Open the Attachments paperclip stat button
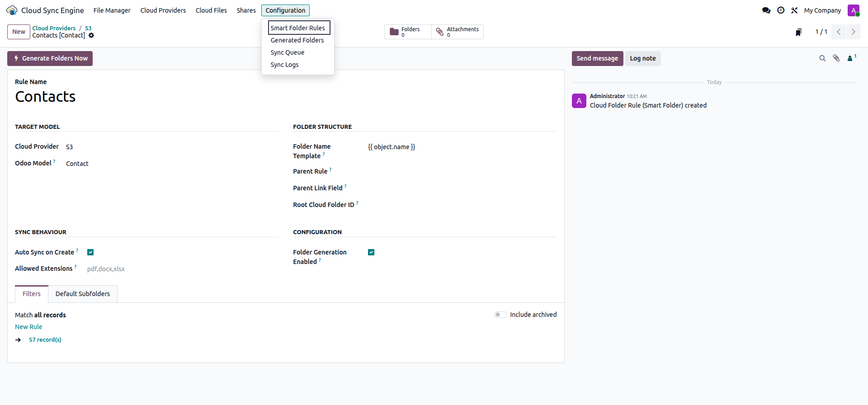 (458, 32)
